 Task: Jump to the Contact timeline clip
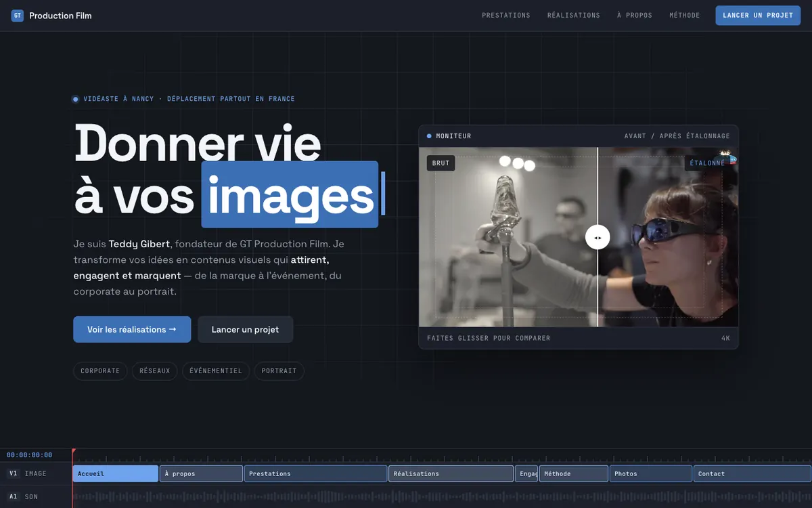[752, 473]
